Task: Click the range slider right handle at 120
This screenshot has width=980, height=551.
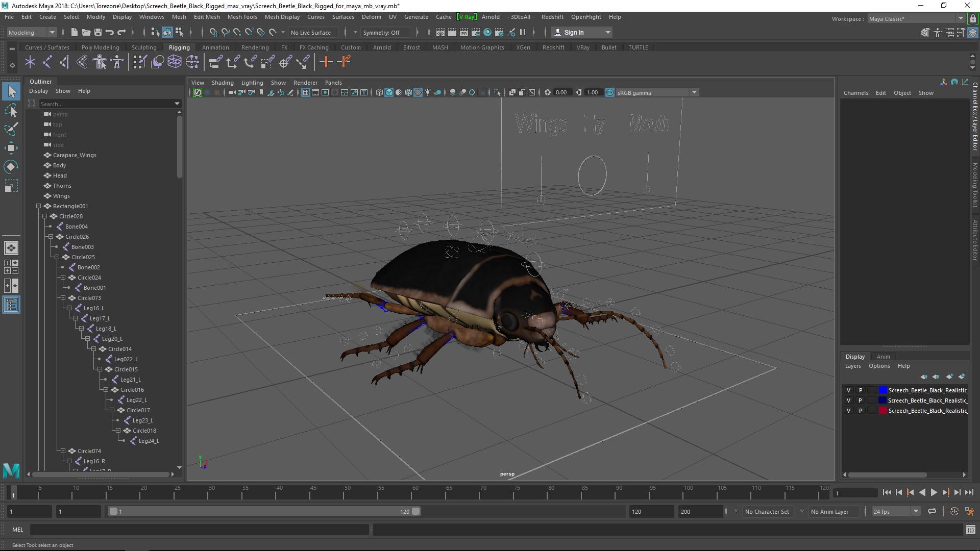Action: pyautogui.click(x=416, y=511)
